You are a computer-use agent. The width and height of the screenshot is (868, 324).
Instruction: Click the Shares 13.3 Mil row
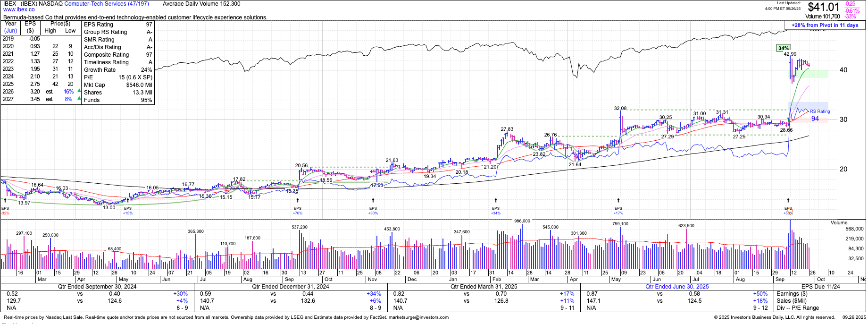[x=118, y=93]
